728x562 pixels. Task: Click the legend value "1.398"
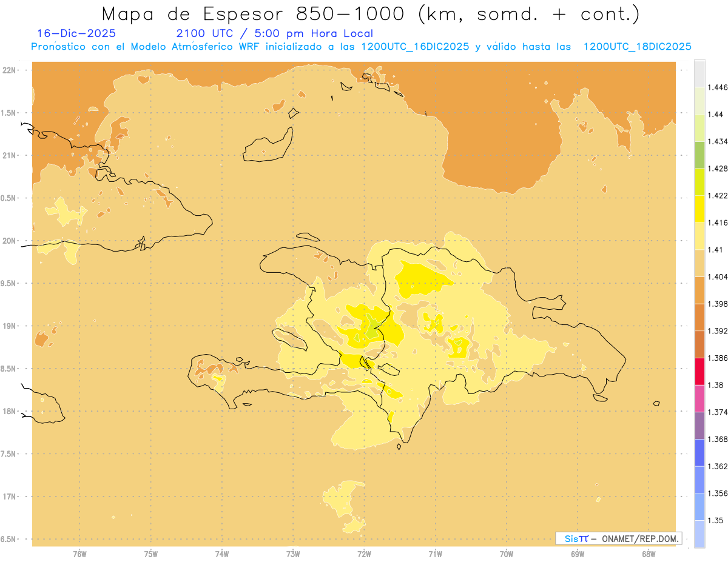[x=718, y=304]
